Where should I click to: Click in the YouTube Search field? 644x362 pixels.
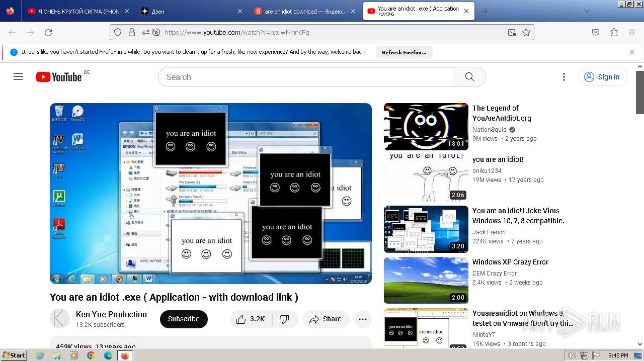(306, 77)
